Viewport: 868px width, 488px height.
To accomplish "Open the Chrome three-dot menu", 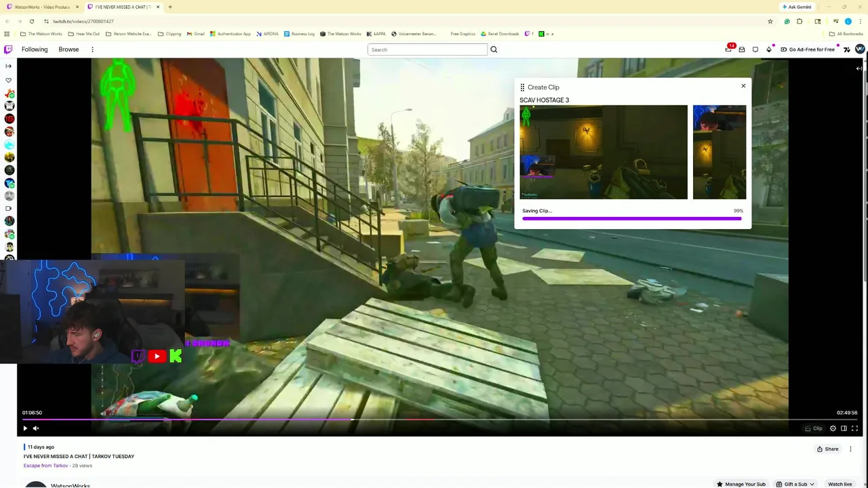I will [861, 21].
